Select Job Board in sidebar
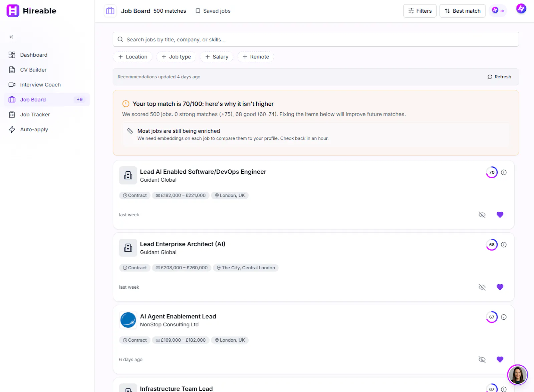The image size is (534, 392). click(47, 99)
